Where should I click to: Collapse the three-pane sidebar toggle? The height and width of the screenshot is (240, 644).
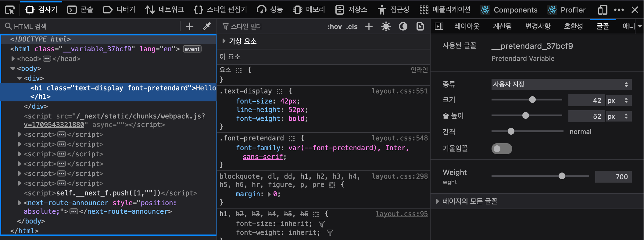(x=439, y=26)
